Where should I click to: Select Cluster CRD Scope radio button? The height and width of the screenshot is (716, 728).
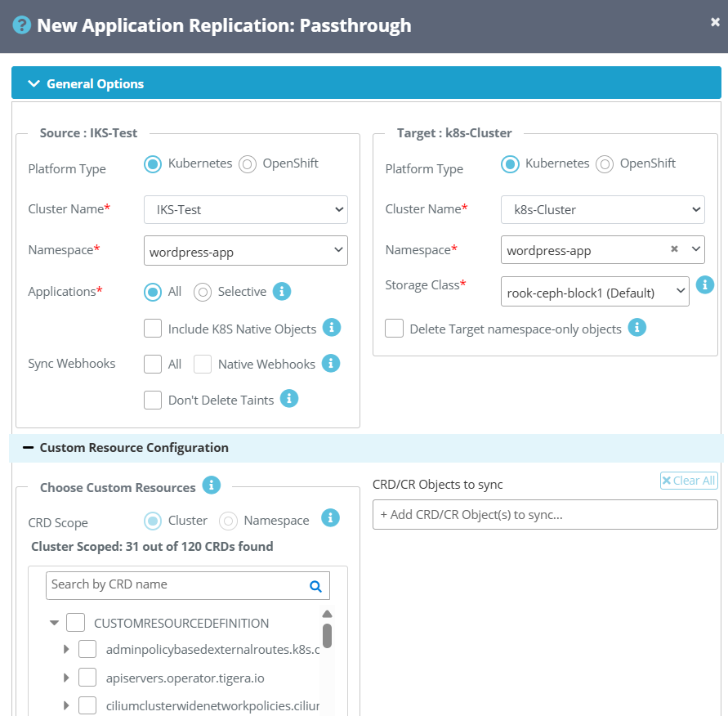pos(153,521)
